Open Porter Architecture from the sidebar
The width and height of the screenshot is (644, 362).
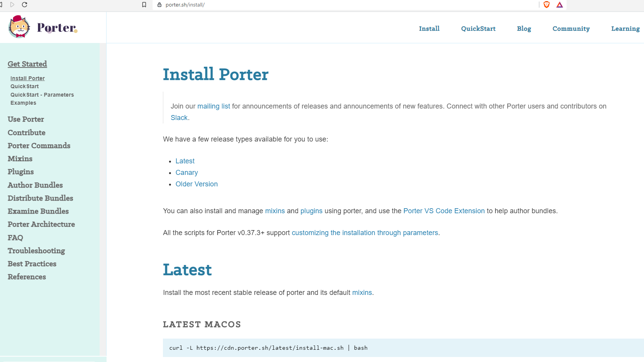tap(41, 224)
